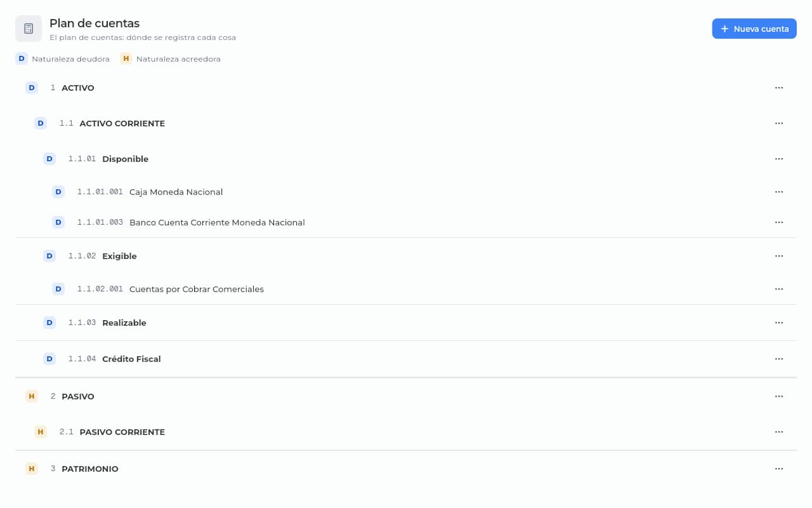Click the D badge next to ACTIVO

[32, 88]
